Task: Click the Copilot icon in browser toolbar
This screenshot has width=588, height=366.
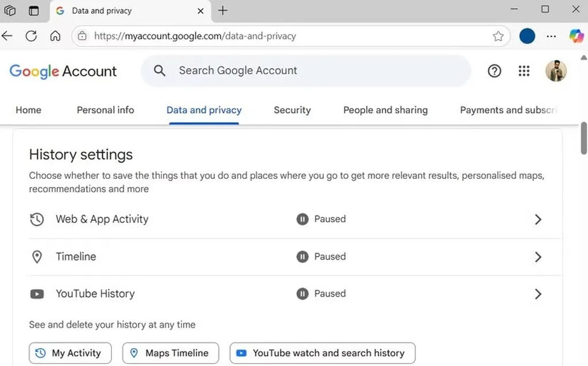Action: pyautogui.click(x=576, y=36)
